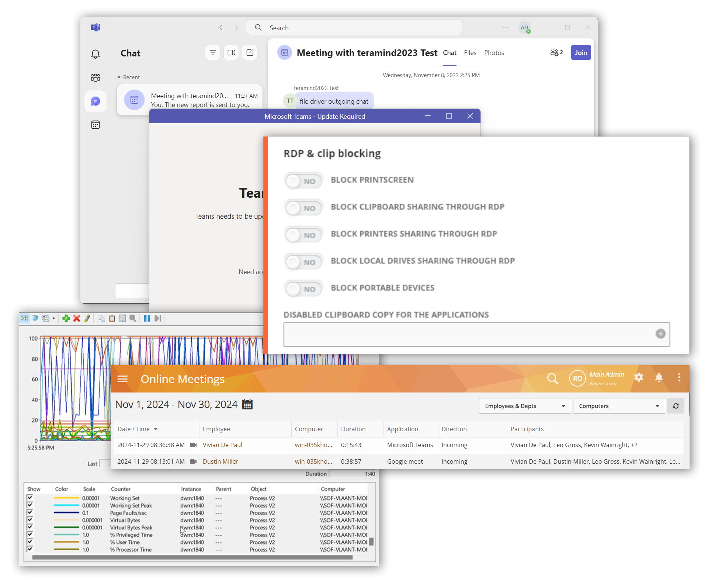Click search magnifier in Online Meetings header

[552, 378]
